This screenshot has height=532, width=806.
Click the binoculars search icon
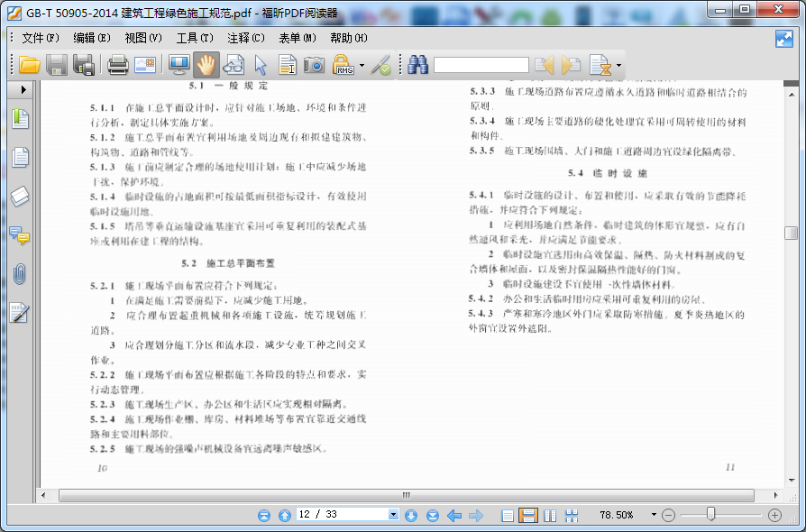point(417,65)
